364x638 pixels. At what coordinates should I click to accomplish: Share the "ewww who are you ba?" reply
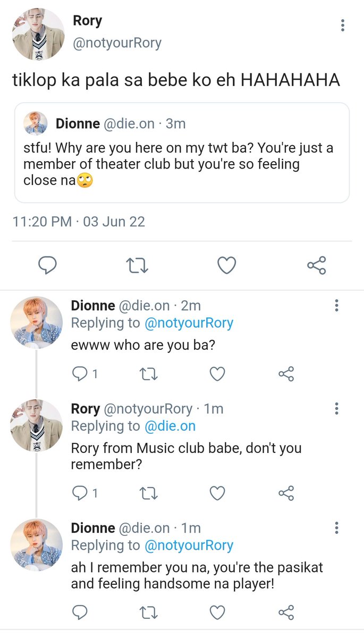pyautogui.click(x=286, y=374)
